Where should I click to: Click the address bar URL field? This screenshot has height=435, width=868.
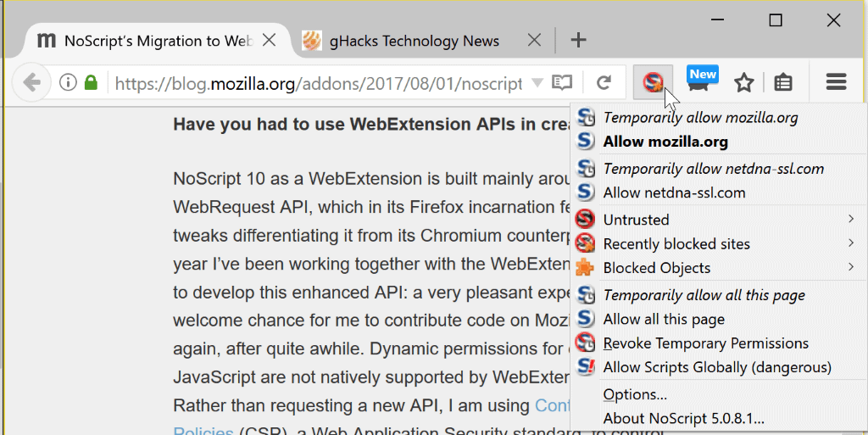[x=318, y=84]
